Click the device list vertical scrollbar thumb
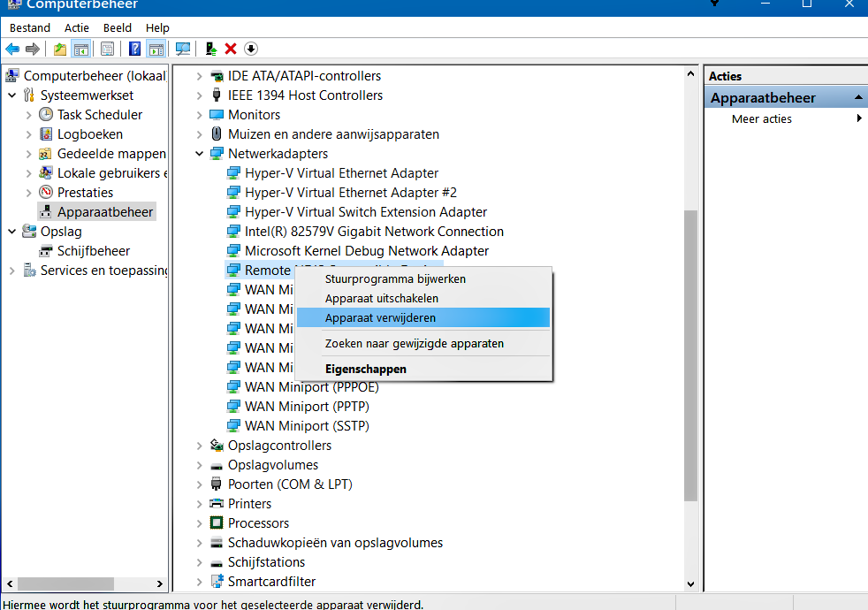The height and width of the screenshot is (610, 868). point(690,355)
